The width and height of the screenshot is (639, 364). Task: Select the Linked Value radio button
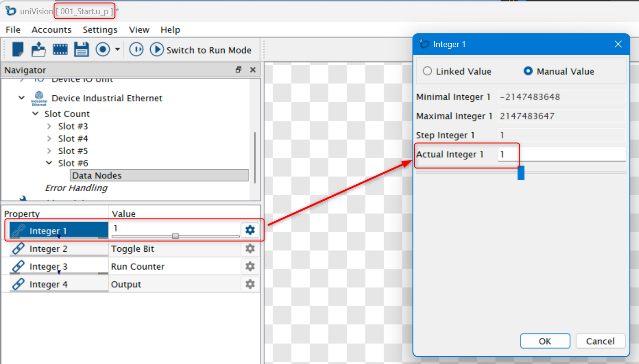[428, 71]
